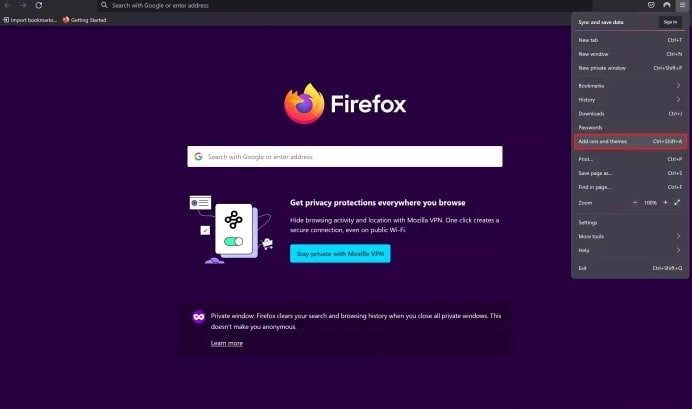Screen dimensions: 692x409
Task: Open the account avatar icon in toolbar
Action: pos(666,5)
